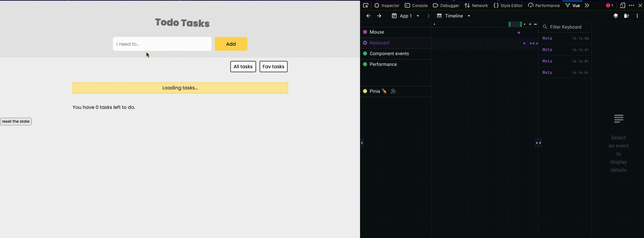Switch to the Network tab

click(476, 5)
